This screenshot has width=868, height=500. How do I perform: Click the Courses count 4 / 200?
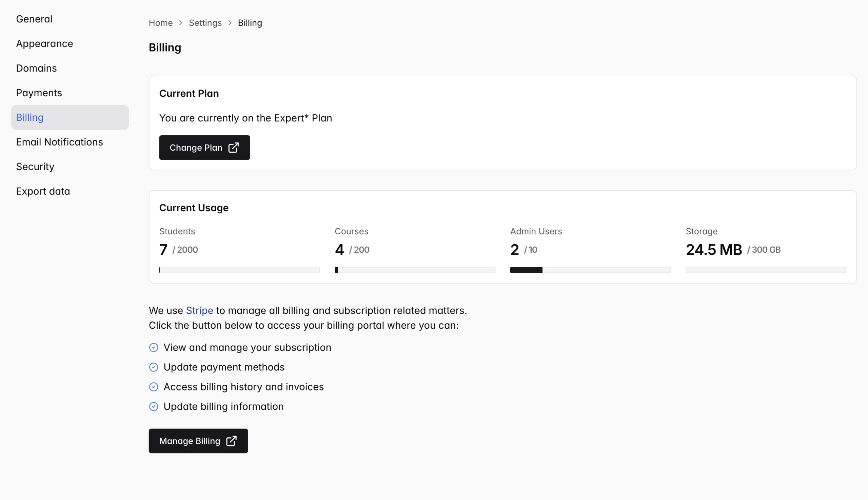click(x=352, y=250)
